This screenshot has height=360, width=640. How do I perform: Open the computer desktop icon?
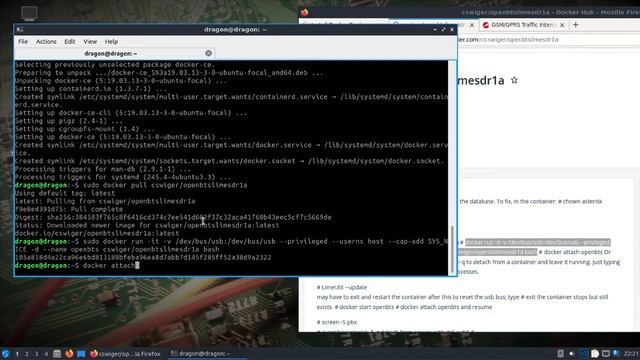29,13
